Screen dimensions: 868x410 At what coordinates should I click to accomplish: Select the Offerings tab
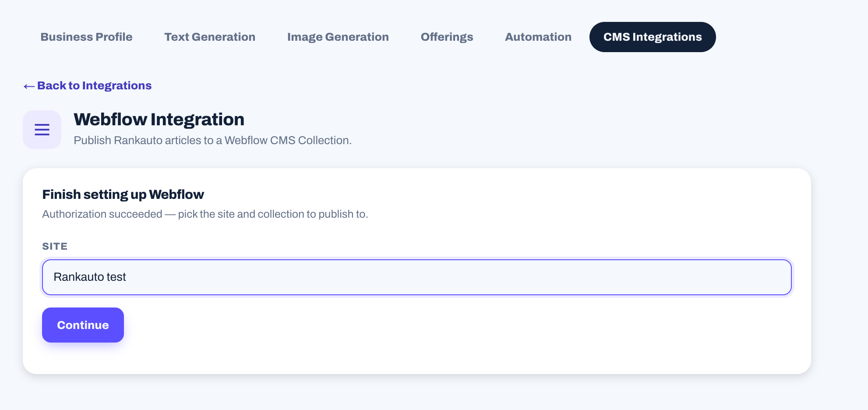[x=447, y=37]
